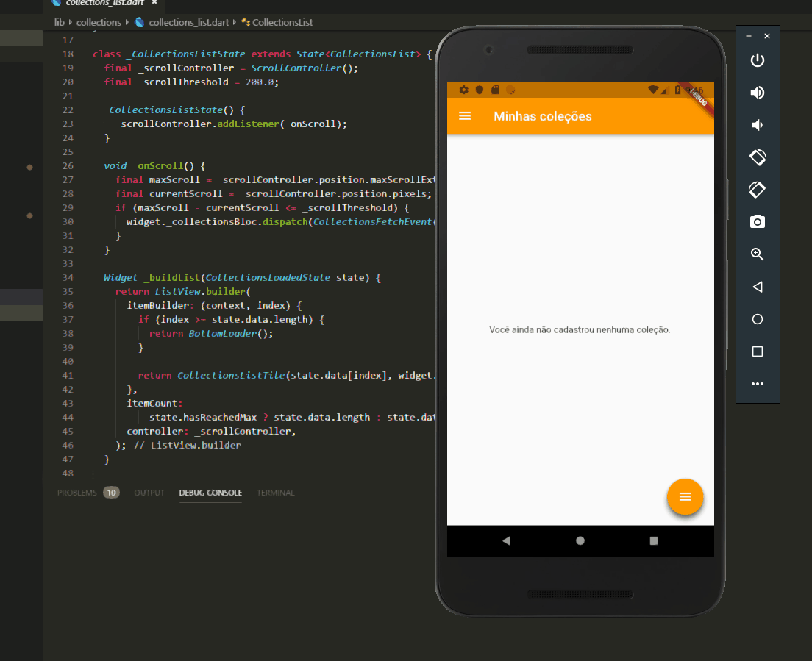The image size is (812, 661).
Task: Click dispatch call on line 30
Action: [285, 222]
